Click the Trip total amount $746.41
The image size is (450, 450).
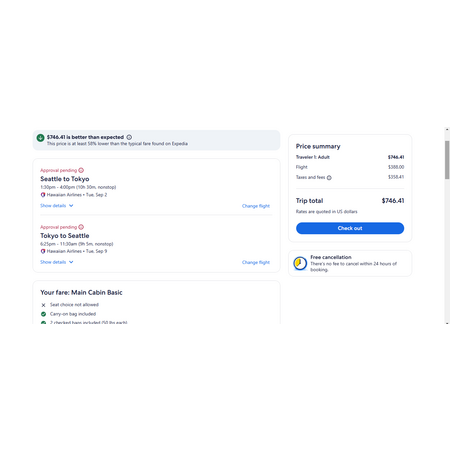[393, 201]
